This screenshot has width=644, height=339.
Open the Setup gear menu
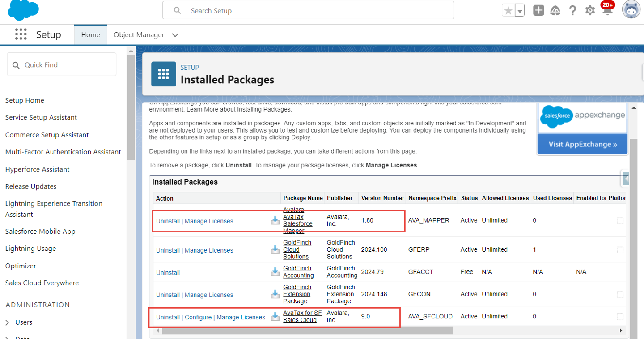click(x=590, y=10)
